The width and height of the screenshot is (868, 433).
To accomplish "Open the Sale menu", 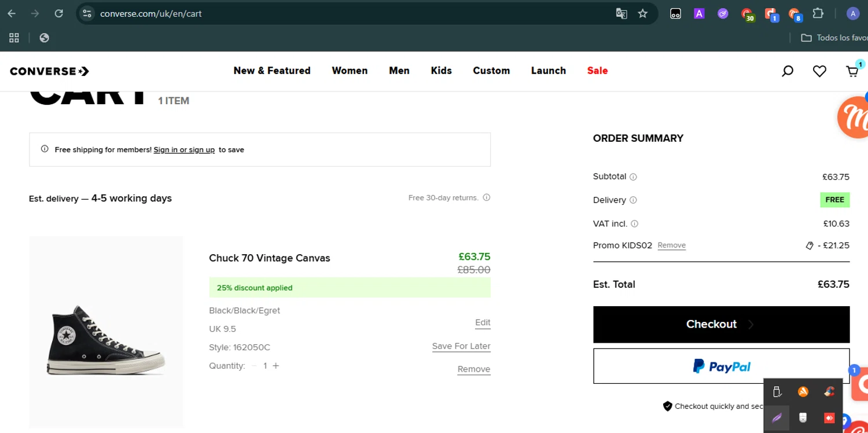I will coord(597,71).
